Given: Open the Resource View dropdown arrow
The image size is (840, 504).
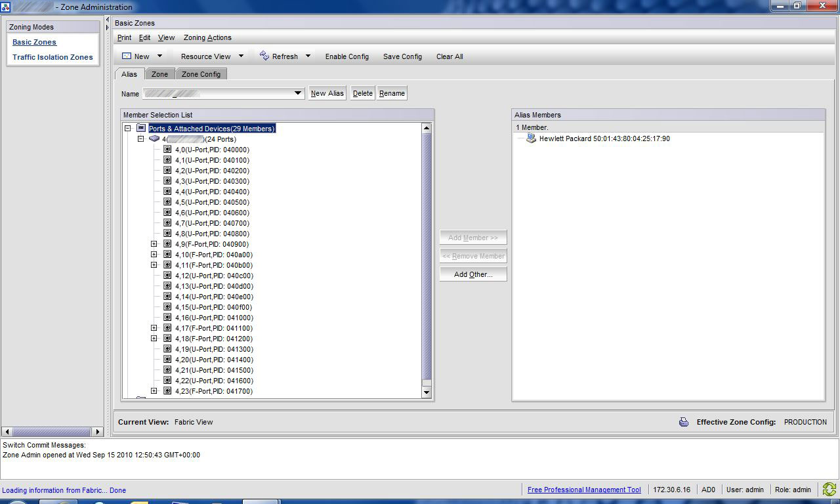Looking at the screenshot, I should tap(241, 56).
